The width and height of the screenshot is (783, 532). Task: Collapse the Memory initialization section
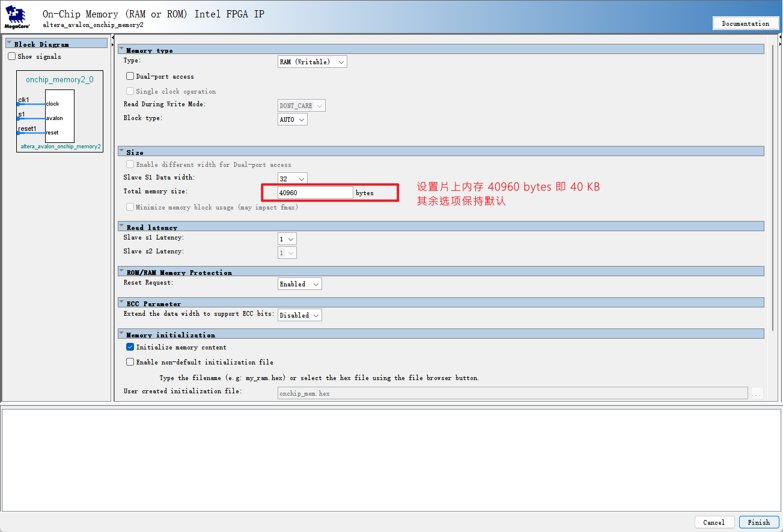(x=121, y=334)
